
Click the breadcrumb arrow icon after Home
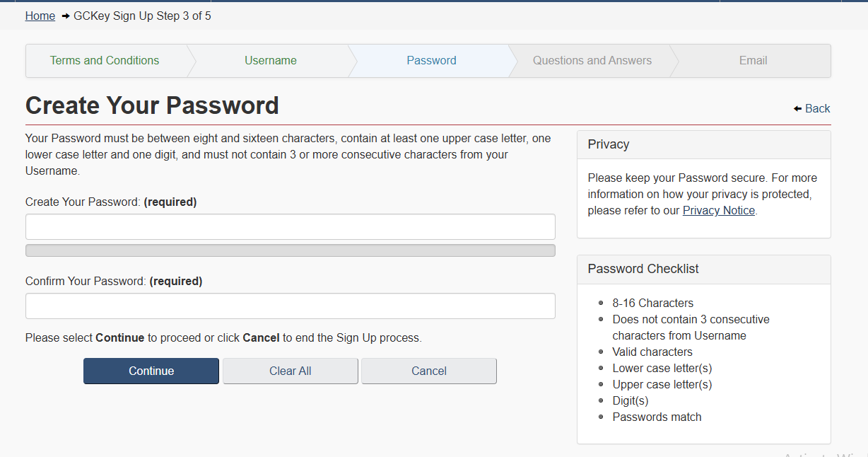coord(66,16)
